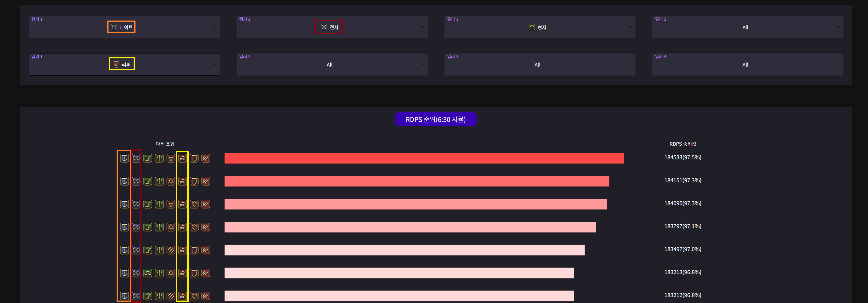This screenshot has height=303, width=868.
Task: Click Pictomancer icon in the 184090 row
Action: coord(206,204)
